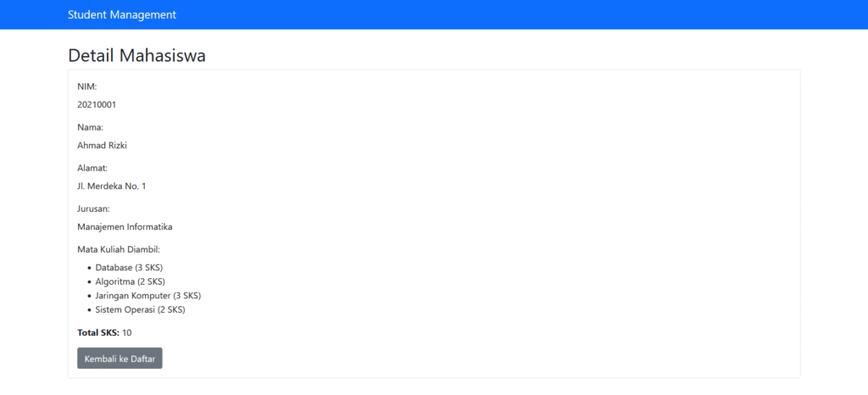The height and width of the screenshot is (395, 868).
Task: Click the Sistem Operasi (2 SKS) item
Action: point(140,309)
